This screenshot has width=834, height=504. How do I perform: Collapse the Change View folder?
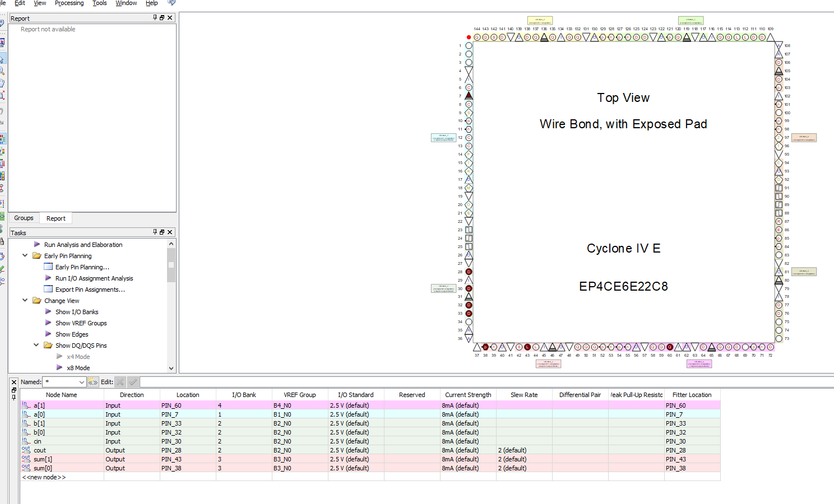click(x=25, y=300)
